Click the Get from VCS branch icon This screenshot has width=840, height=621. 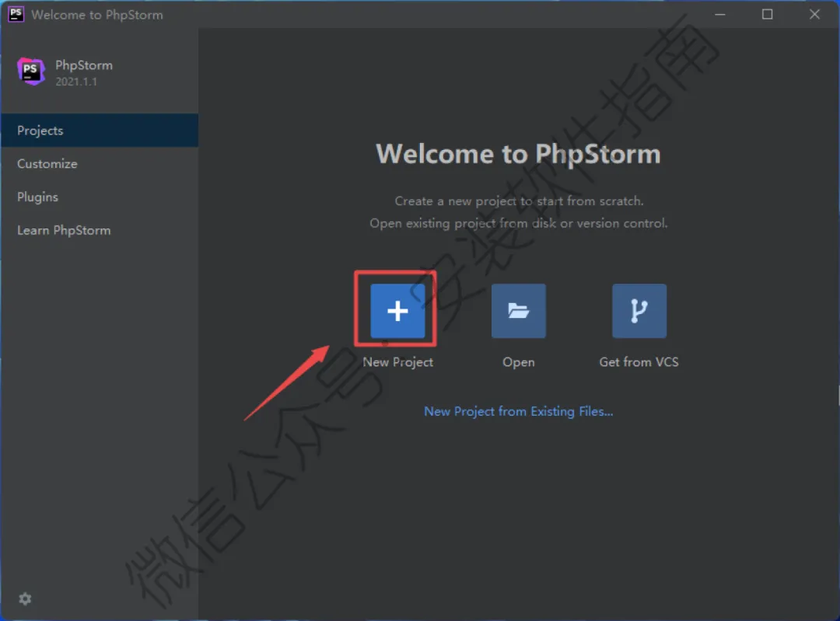coord(639,311)
